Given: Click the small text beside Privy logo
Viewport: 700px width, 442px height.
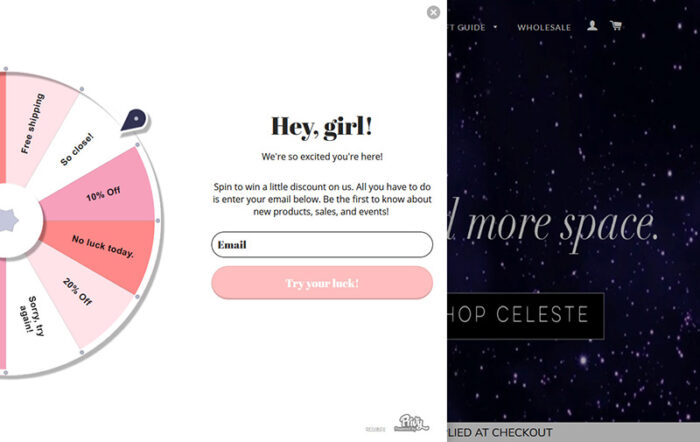Looking at the screenshot, I should tap(375, 429).
